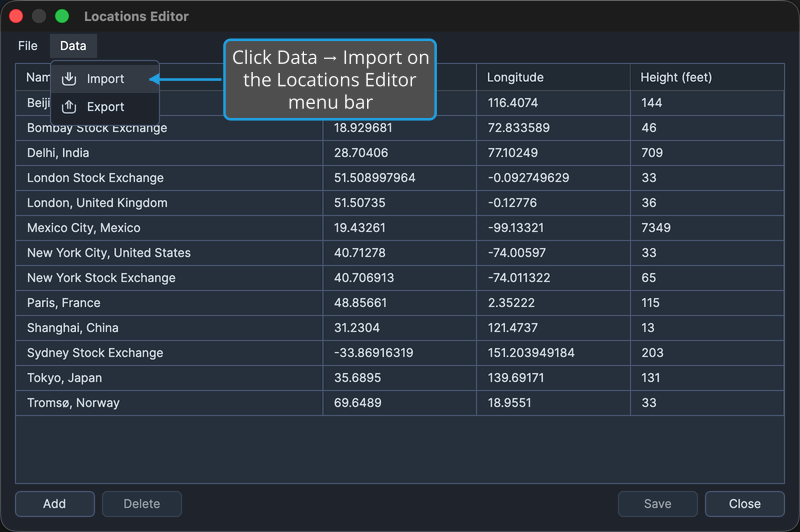Screen dimensions: 800x532
Task: Click latitude value 51.50735
Action: pyautogui.click(x=360, y=203)
